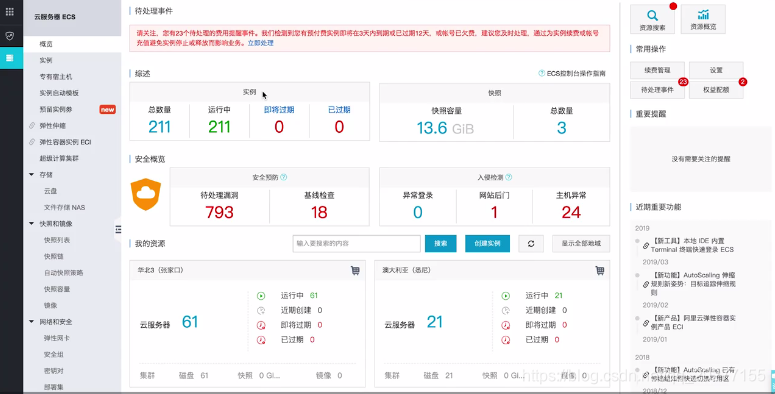The width and height of the screenshot is (775, 394).
Task: Click the ECS控制台操作指南 link
Action: coord(576,73)
